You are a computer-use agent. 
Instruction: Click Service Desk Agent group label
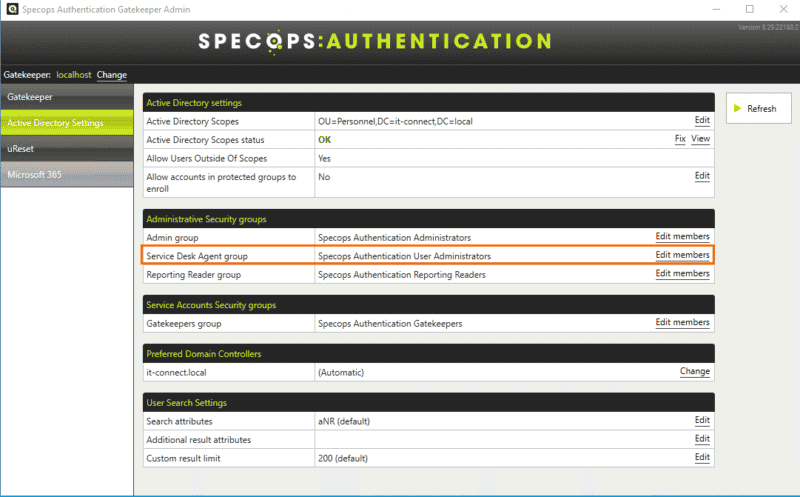pos(197,256)
